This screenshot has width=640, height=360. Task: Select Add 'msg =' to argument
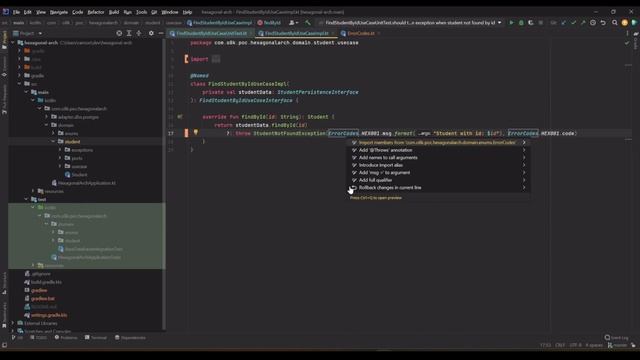[438, 172]
